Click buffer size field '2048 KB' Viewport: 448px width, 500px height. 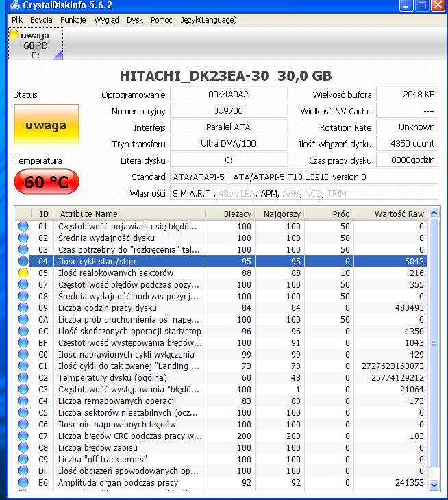point(407,95)
